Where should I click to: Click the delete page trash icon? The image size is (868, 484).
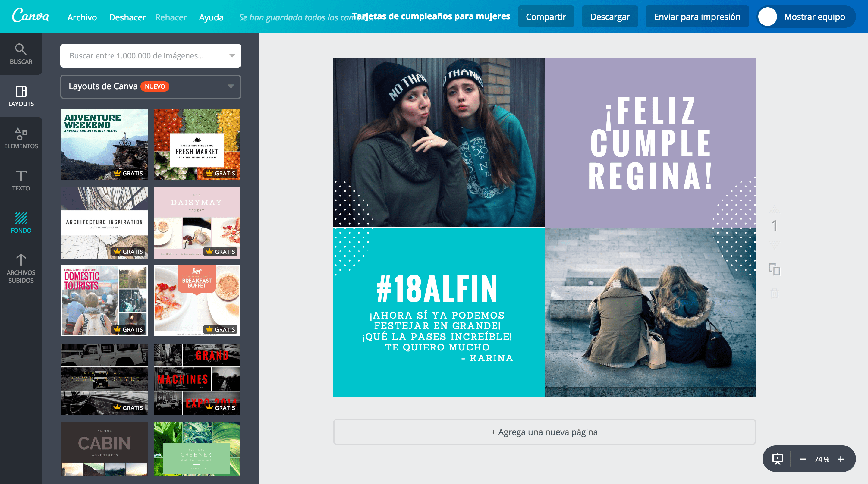[x=774, y=293]
